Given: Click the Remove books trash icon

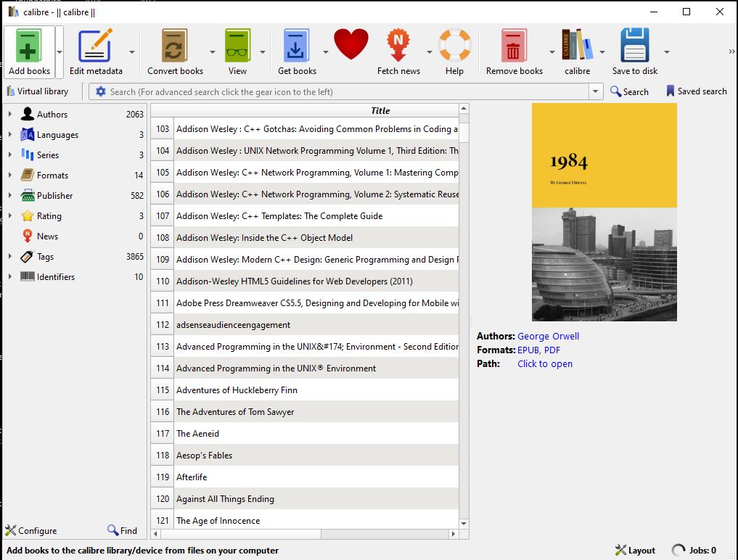Looking at the screenshot, I should (x=514, y=46).
